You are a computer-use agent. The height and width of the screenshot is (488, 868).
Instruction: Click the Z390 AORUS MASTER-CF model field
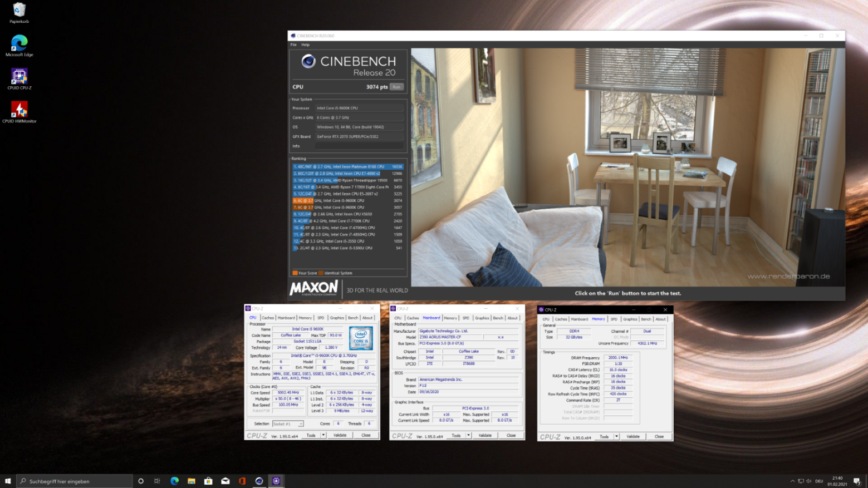coord(450,337)
